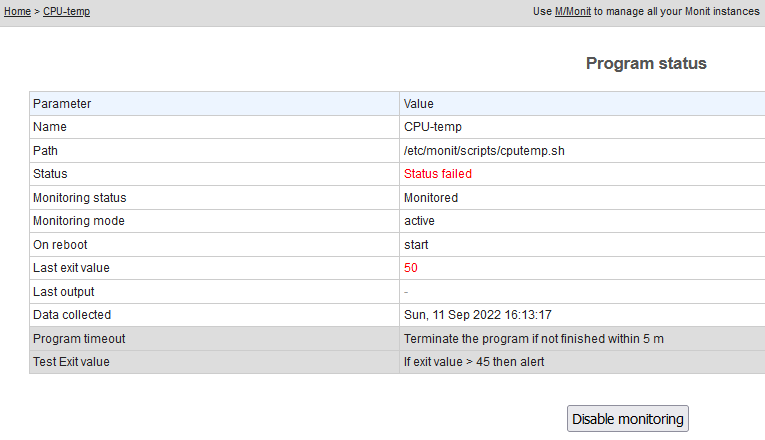
Task: Select the Parameter column header
Action: point(62,104)
